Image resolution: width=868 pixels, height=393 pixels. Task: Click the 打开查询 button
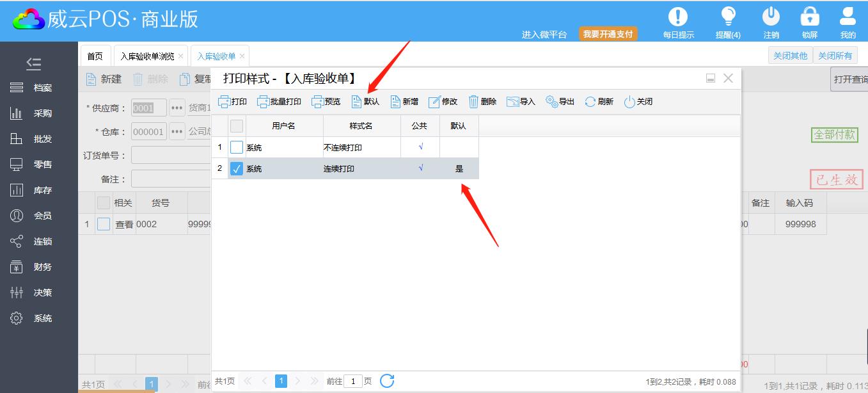click(x=849, y=79)
